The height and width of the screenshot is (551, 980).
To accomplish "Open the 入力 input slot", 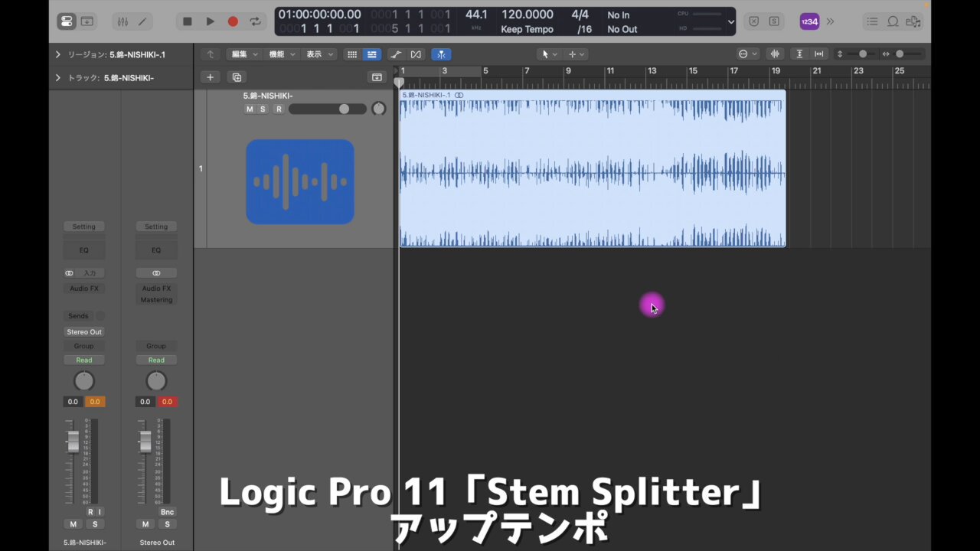I will (x=90, y=273).
